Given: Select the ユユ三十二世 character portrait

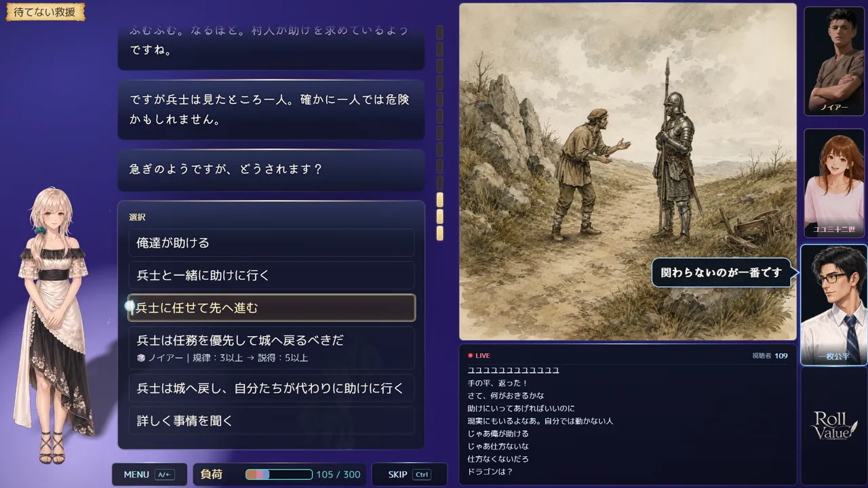Looking at the screenshot, I should click(x=834, y=183).
